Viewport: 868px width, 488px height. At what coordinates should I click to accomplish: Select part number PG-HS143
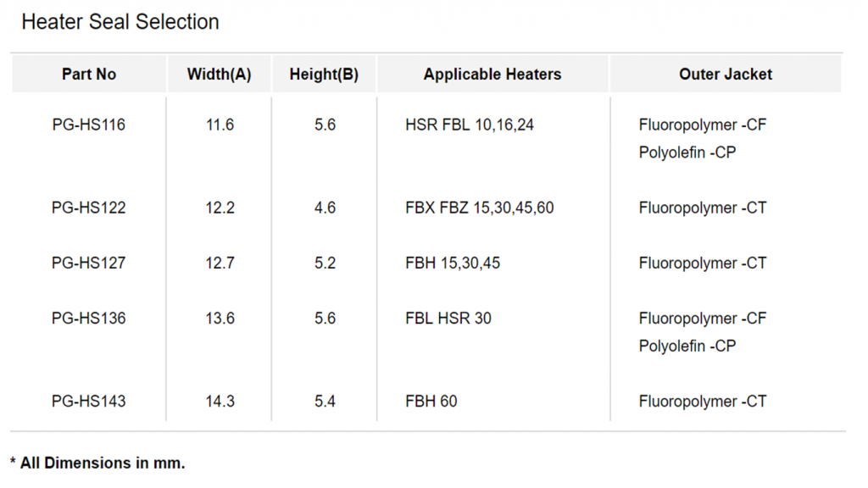point(88,401)
